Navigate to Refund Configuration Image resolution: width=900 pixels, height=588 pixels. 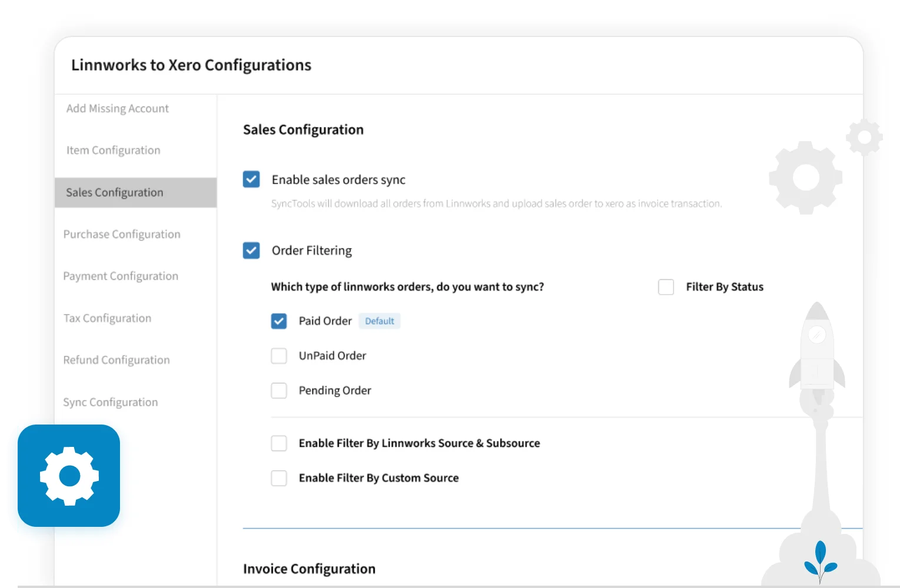pos(116,360)
